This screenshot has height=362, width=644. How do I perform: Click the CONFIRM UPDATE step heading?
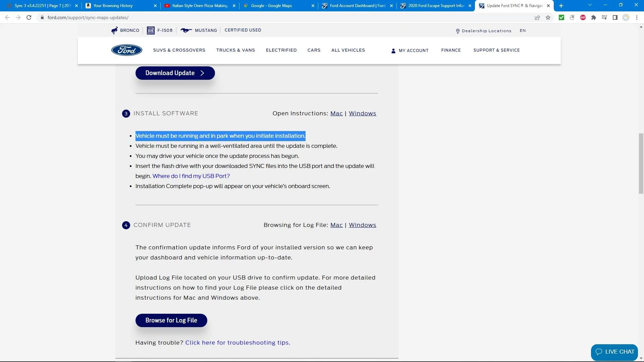coord(162,225)
